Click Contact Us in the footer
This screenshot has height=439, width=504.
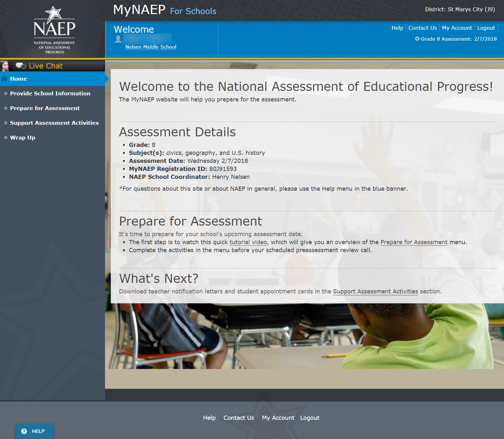[239, 418]
